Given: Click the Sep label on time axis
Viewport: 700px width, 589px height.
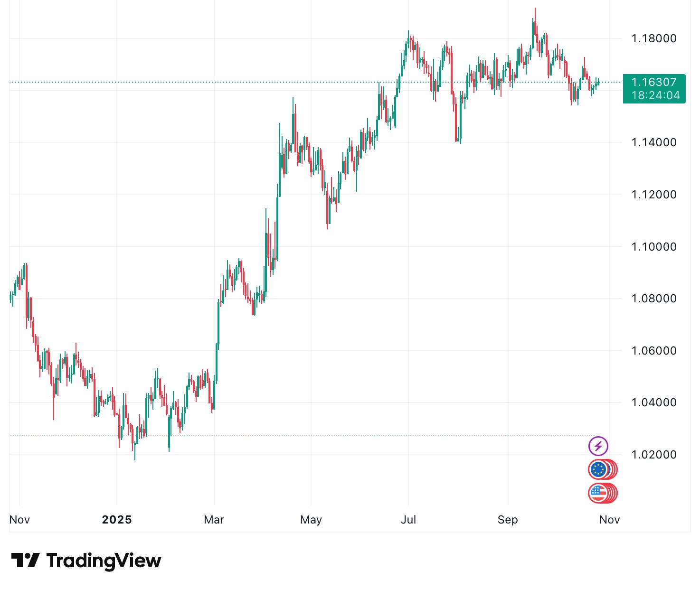Looking at the screenshot, I should tap(508, 520).
